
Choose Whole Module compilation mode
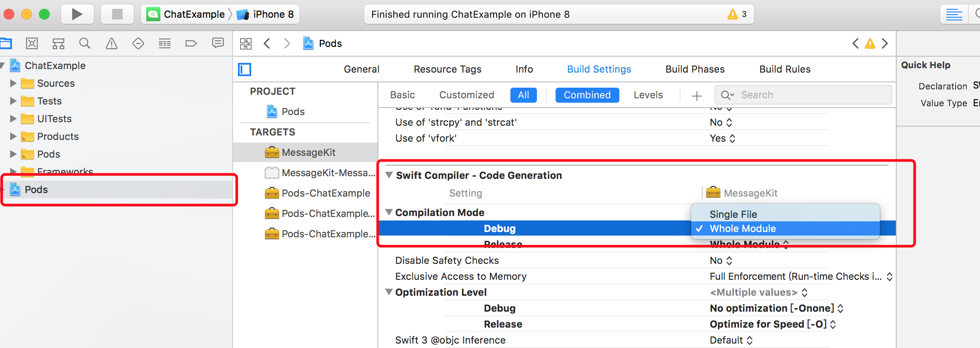785,228
